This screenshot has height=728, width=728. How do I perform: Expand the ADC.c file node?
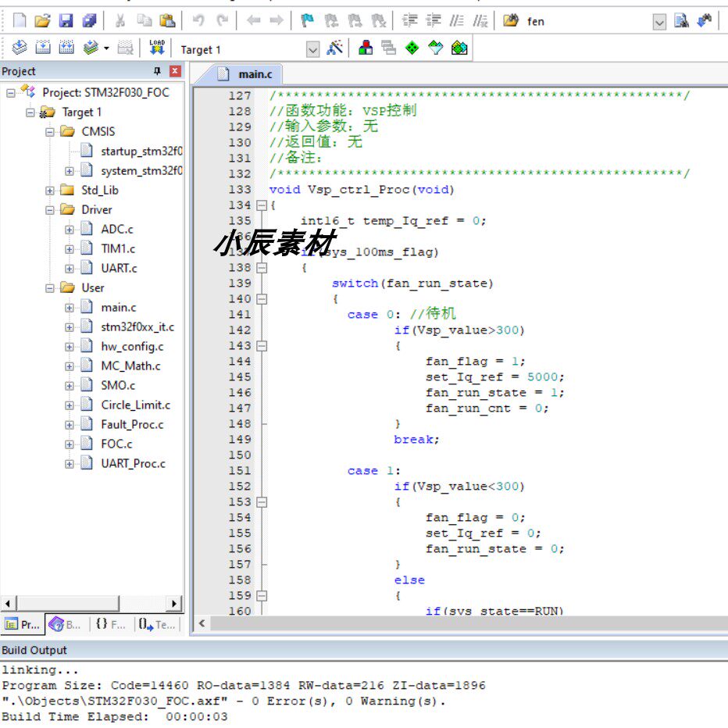(x=70, y=230)
